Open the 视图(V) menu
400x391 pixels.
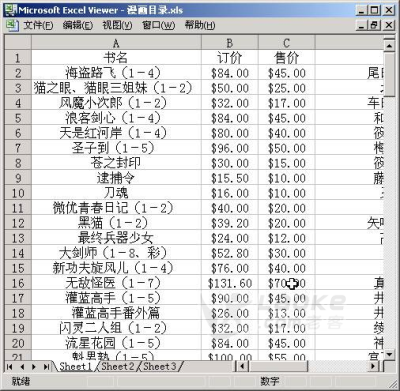117,25
